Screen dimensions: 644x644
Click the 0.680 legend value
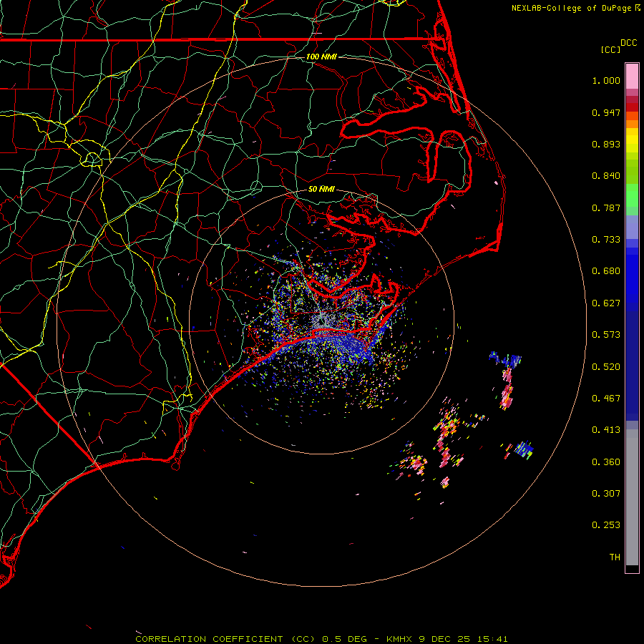tap(606, 271)
